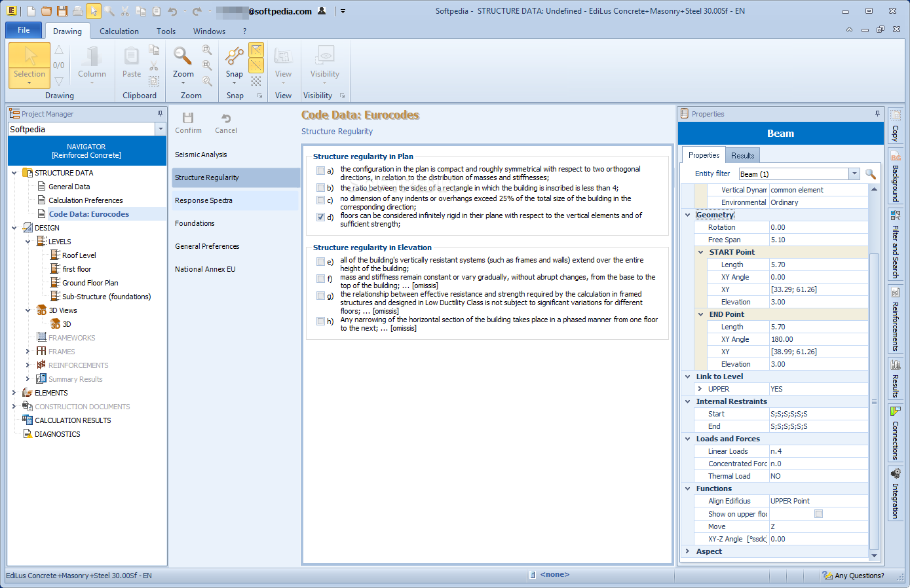This screenshot has width=910, height=588.
Task: Check option c) indents not exceeding 25%
Action: [x=320, y=200]
